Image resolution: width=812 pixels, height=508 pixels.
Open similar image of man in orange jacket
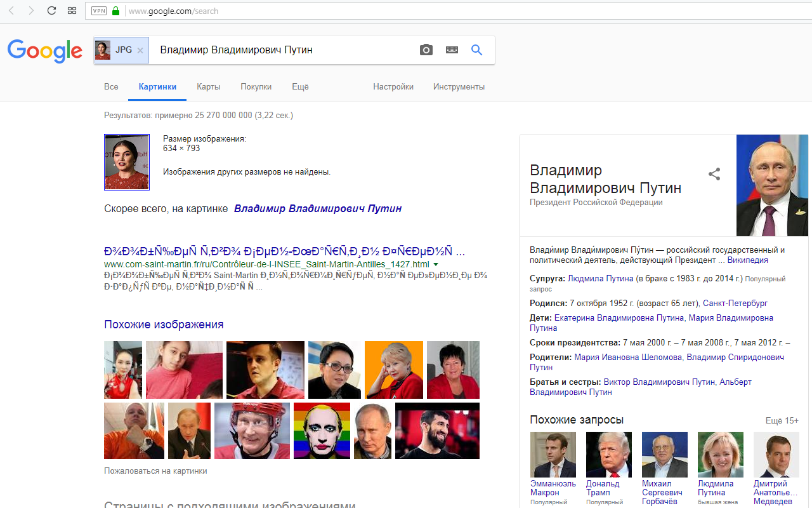click(134, 431)
